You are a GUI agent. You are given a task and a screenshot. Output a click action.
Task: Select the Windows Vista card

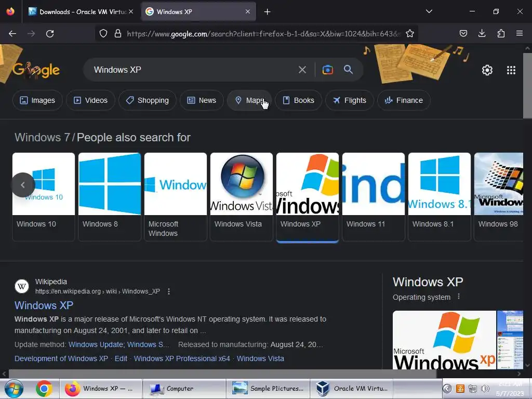(x=242, y=197)
